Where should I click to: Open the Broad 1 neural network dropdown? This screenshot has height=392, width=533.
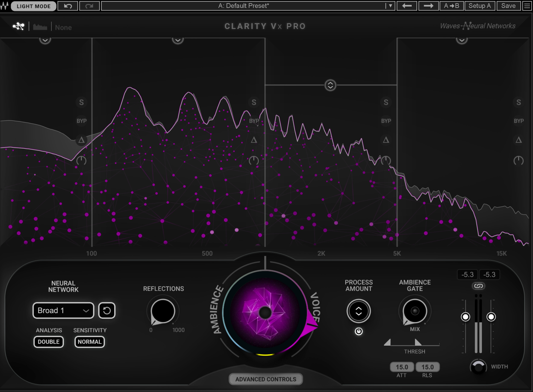click(63, 310)
